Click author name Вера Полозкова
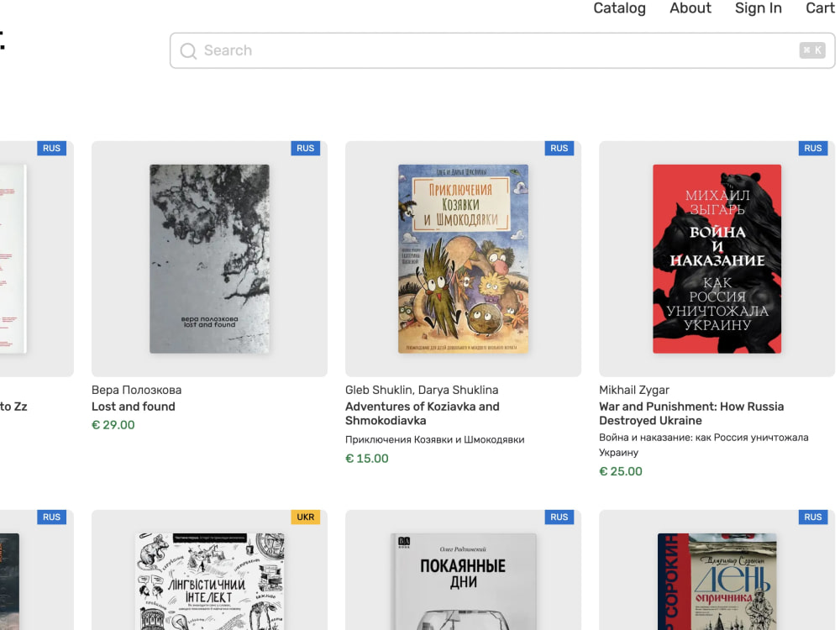This screenshot has width=840, height=630. (x=137, y=390)
